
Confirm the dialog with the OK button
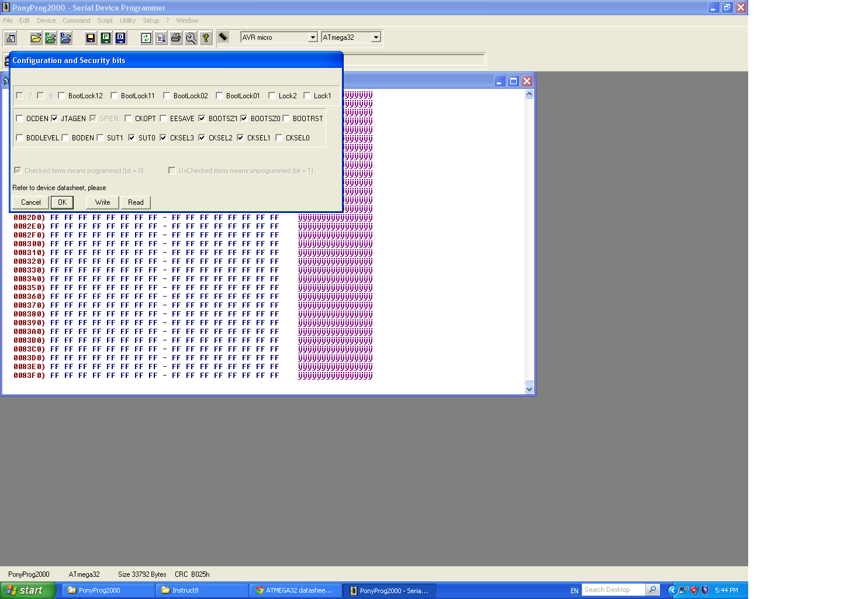(62, 202)
